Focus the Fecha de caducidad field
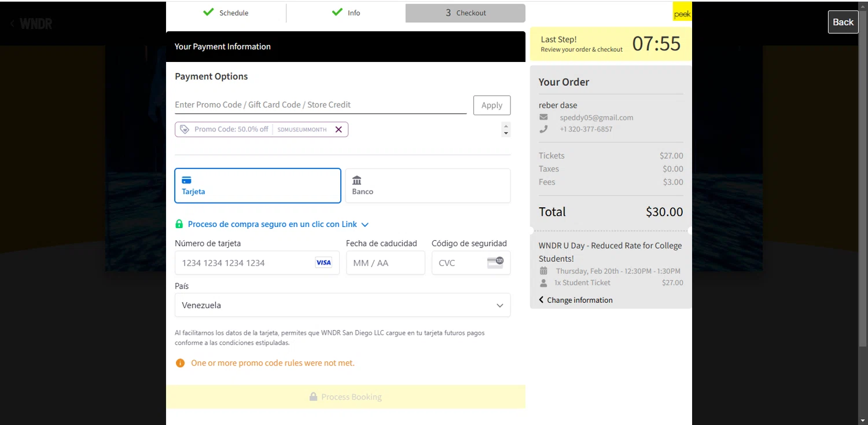 (385, 263)
